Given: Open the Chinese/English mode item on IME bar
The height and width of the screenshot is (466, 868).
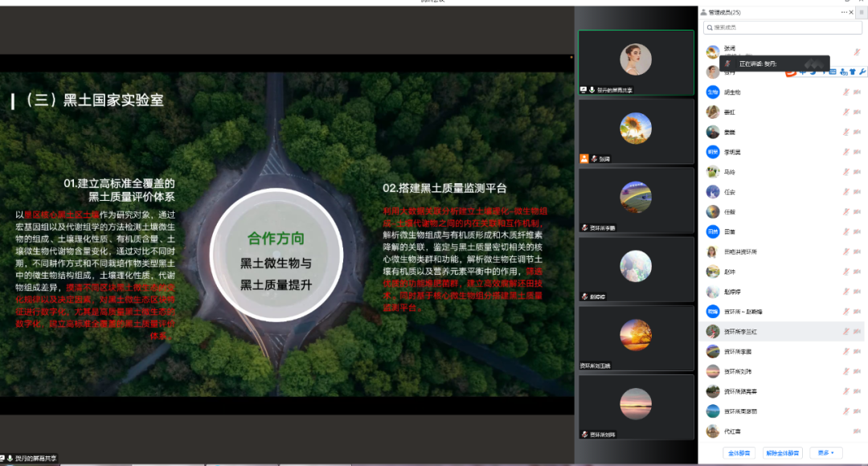Looking at the screenshot, I should coord(802,72).
